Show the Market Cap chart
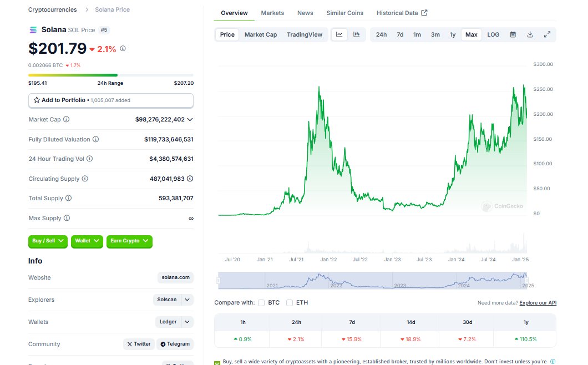The height and width of the screenshot is (365, 588). [261, 34]
